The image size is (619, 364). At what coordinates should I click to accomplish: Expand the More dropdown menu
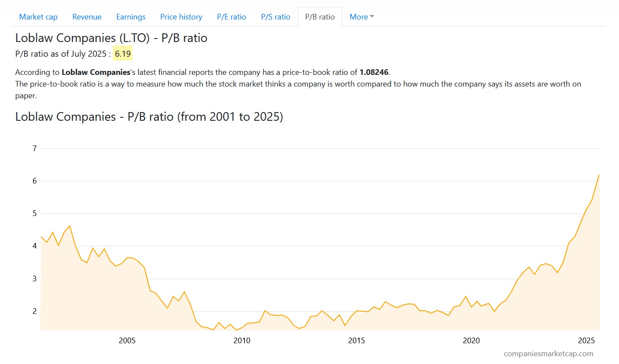pos(361,17)
